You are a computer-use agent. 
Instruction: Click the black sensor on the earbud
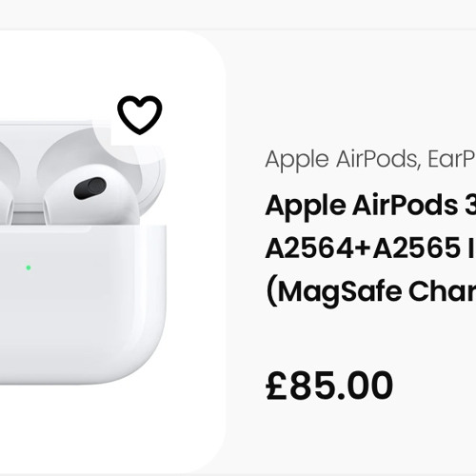(x=89, y=188)
